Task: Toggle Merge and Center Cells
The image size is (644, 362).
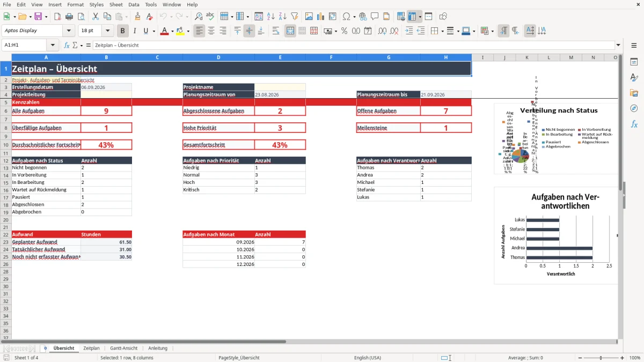Action: click(290, 31)
